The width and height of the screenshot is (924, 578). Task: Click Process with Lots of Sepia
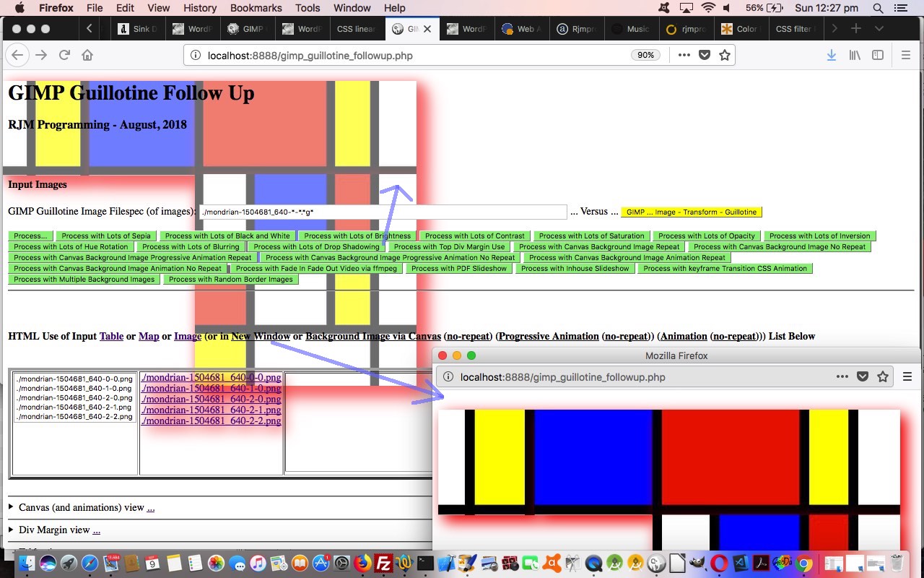(x=106, y=236)
